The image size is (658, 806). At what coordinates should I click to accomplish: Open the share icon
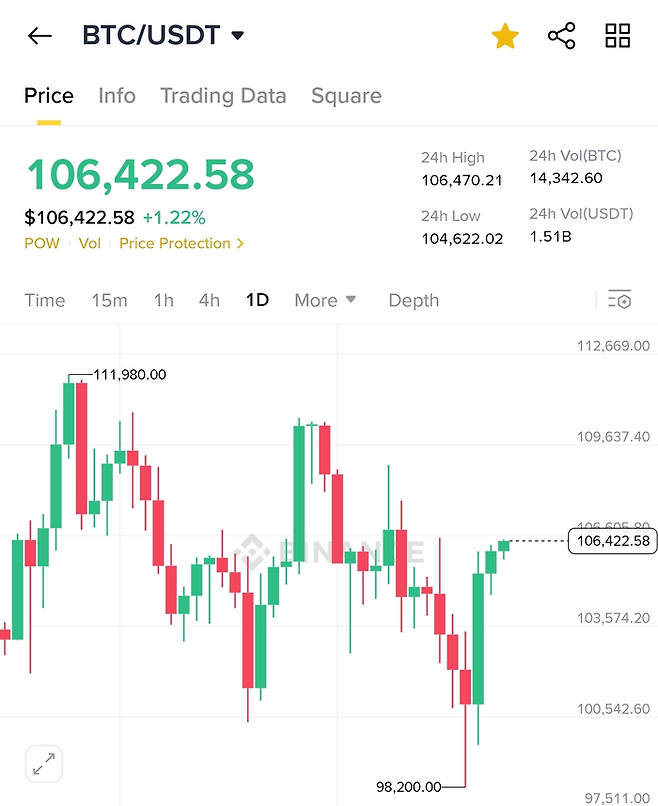coord(562,37)
